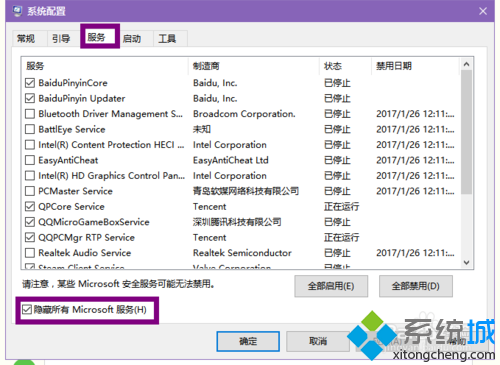
Task: Uncheck the BaiduPinyinCore service checkbox
Action: coord(30,83)
